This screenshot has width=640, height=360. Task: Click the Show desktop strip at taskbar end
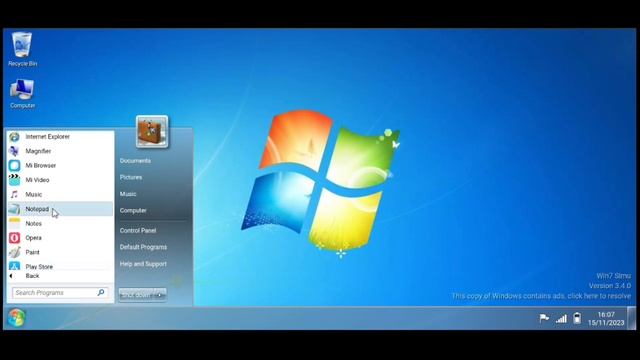pyautogui.click(x=631, y=318)
